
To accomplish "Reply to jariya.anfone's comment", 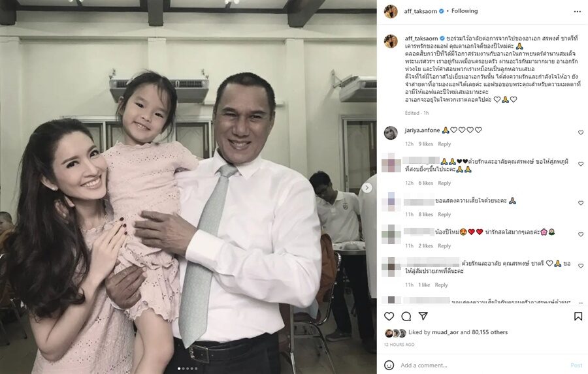I will point(444,144).
